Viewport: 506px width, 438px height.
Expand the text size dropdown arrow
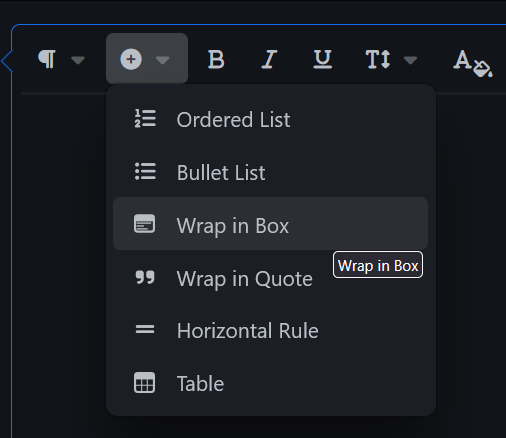[x=410, y=60]
